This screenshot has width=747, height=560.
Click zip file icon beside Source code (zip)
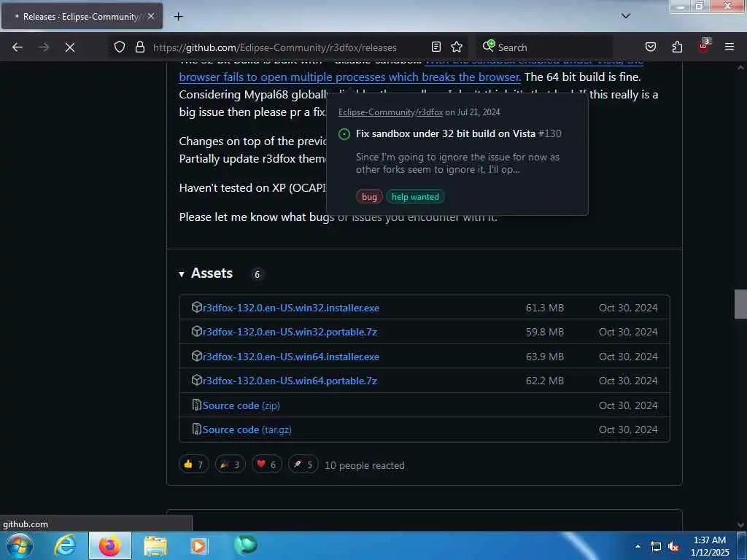click(x=196, y=405)
